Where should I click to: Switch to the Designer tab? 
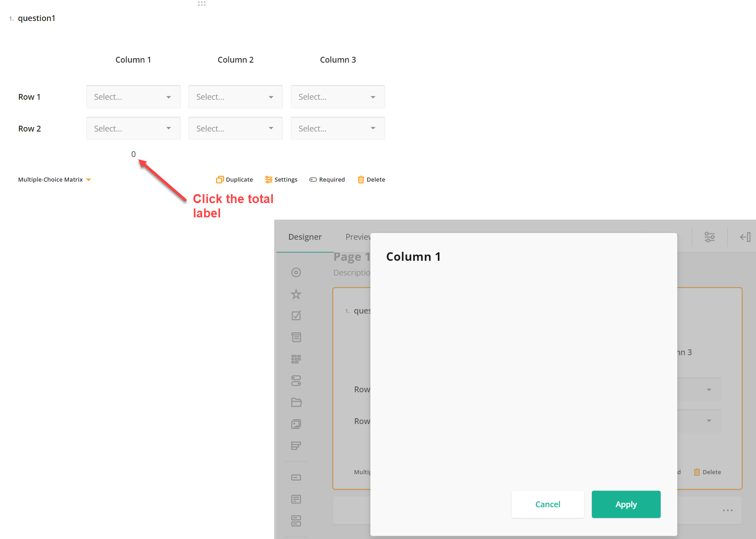305,237
